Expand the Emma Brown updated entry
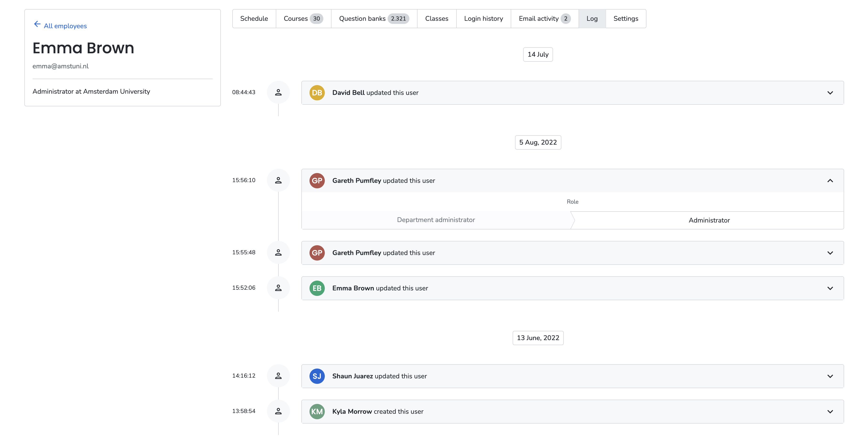 (830, 288)
